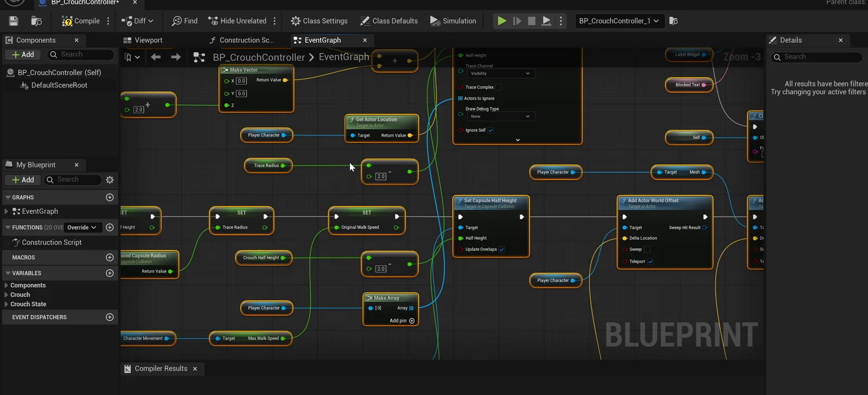Click the graph navigate back arrow
This screenshot has width=868, height=395.
pos(156,57)
